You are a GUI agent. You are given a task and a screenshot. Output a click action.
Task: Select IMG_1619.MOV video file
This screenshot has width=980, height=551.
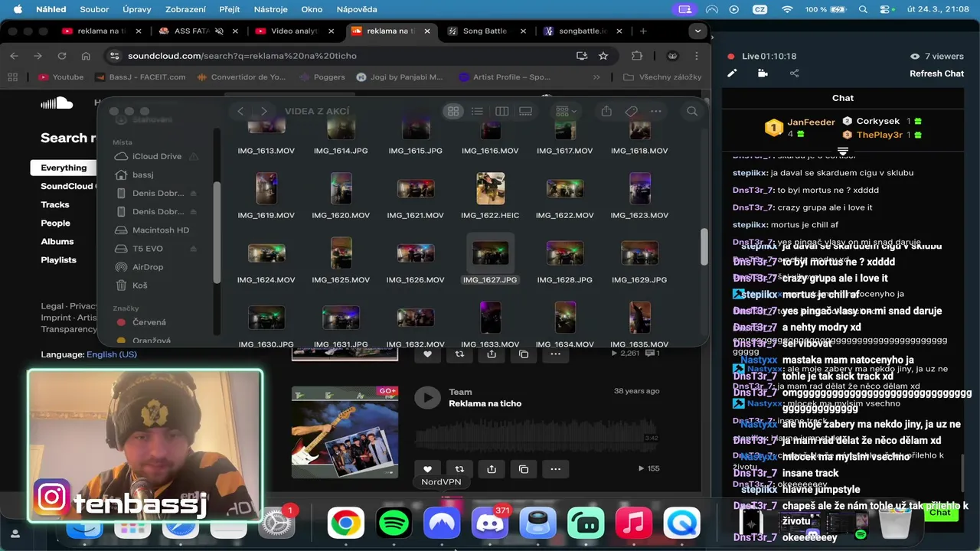point(266,194)
